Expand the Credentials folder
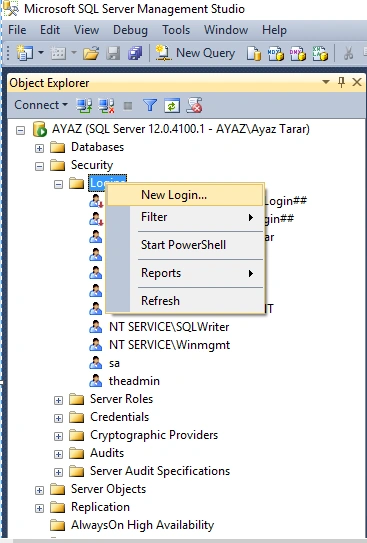The width and height of the screenshot is (367, 543). coord(59,418)
